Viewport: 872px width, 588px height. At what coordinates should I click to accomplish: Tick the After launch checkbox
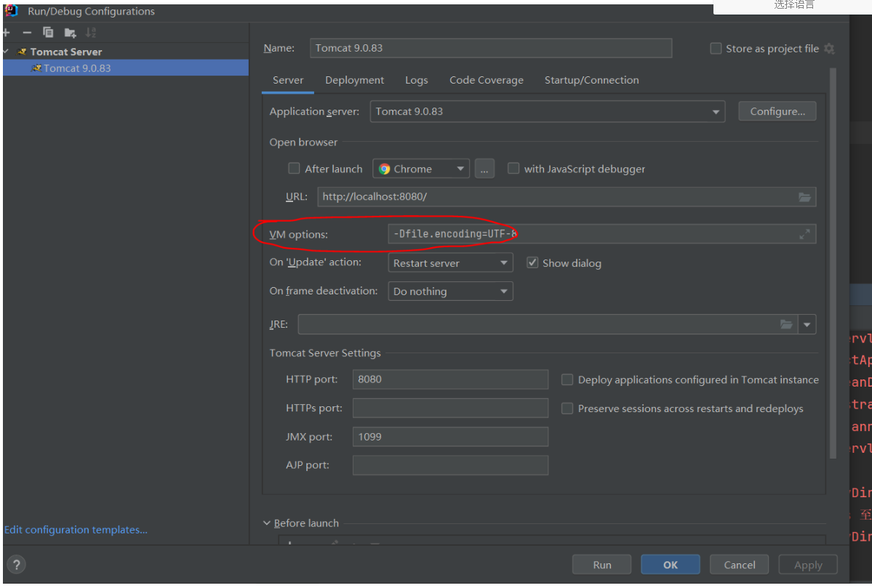click(294, 169)
